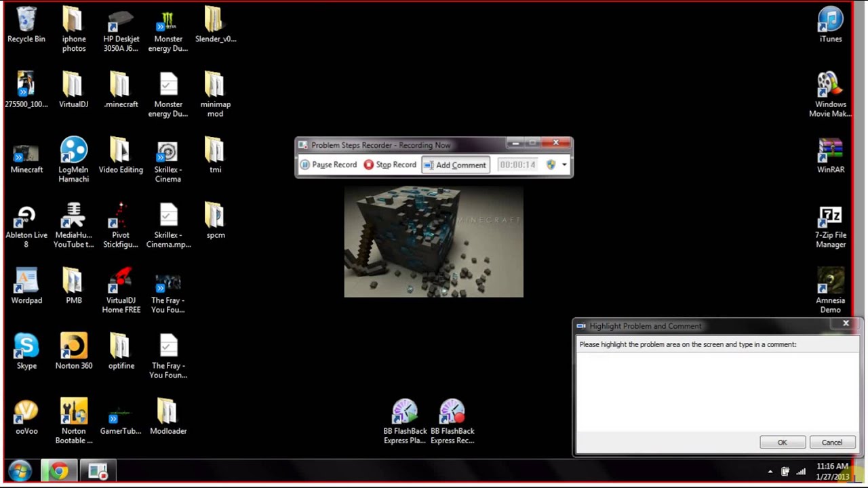Screen dimensions: 868x488
Task: Confirm comment with the OK button
Action: point(782,443)
